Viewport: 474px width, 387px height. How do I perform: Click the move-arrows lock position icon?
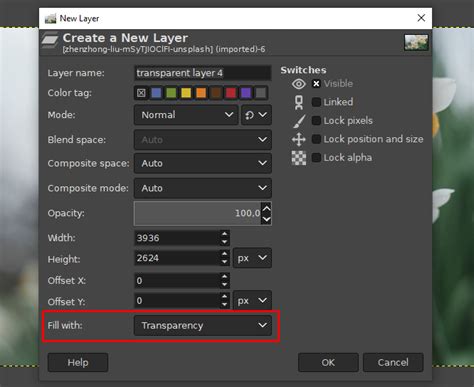click(299, 139)
